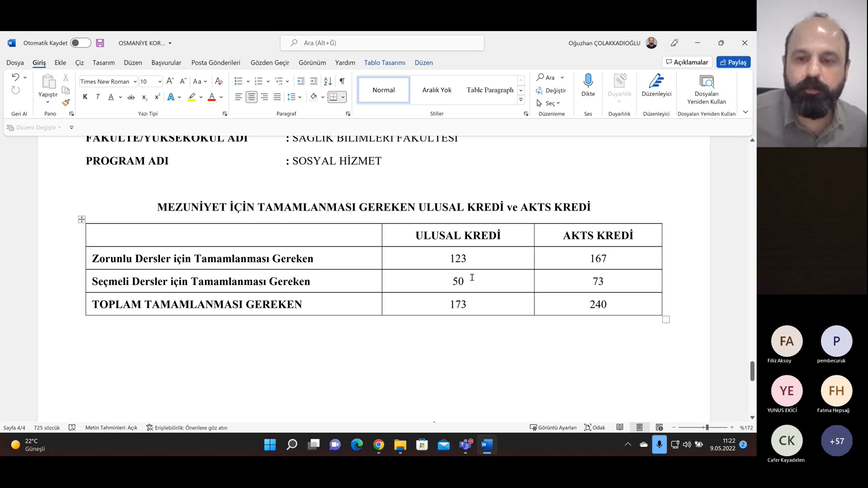Toggle italic T formatting

pyautogui.click(x=98, y=97)
